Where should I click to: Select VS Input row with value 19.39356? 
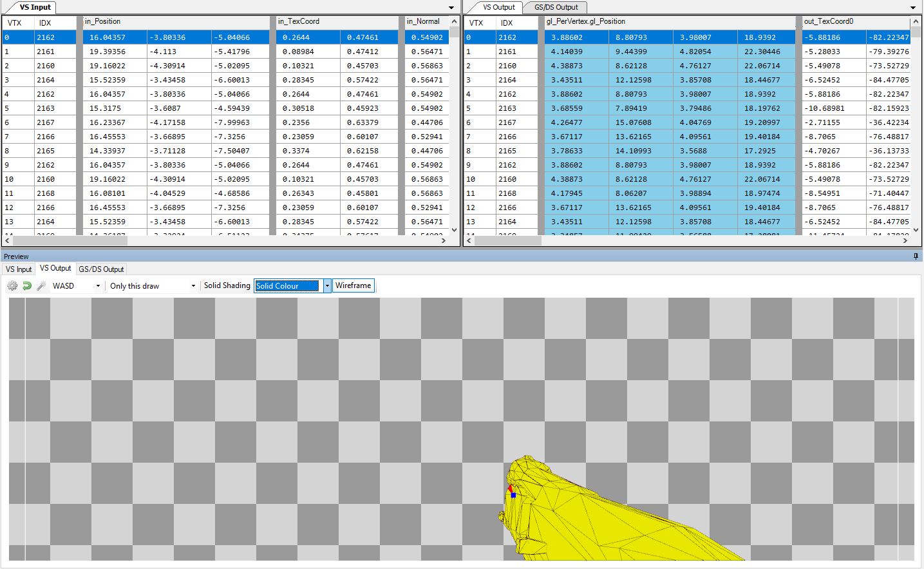(232, 52)
